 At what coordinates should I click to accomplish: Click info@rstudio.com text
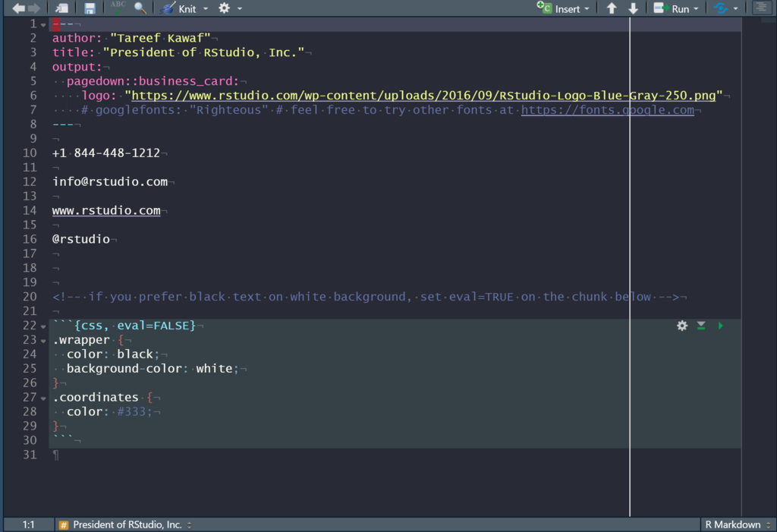(x=110, y=182)
